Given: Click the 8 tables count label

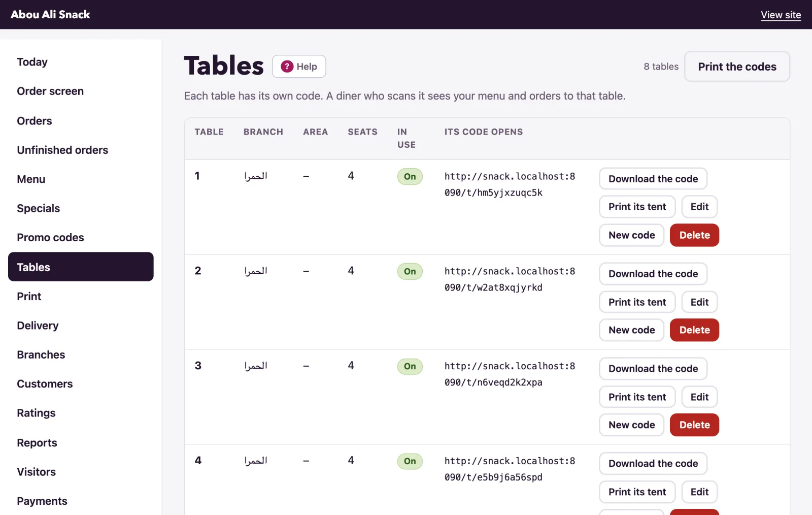Looking at the screenshot, I should click(x=661, y=67).
